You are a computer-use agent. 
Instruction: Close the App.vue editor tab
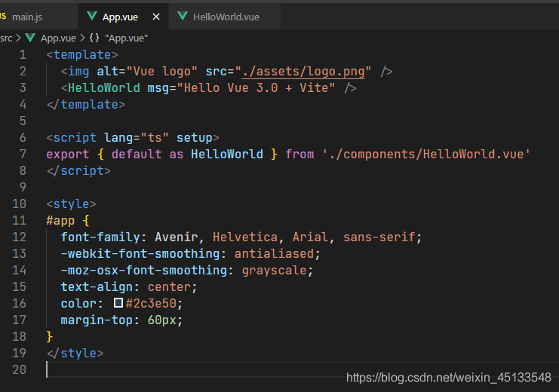(156, 17)
